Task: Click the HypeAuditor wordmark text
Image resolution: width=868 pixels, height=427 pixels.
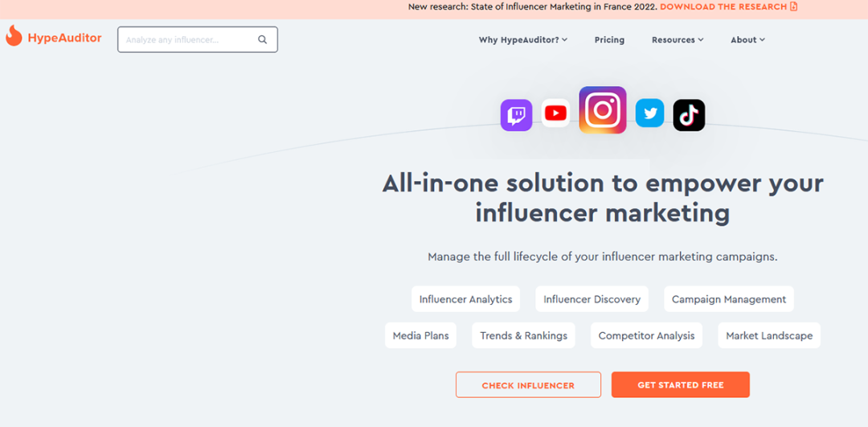Action: [x=65, y=38]
